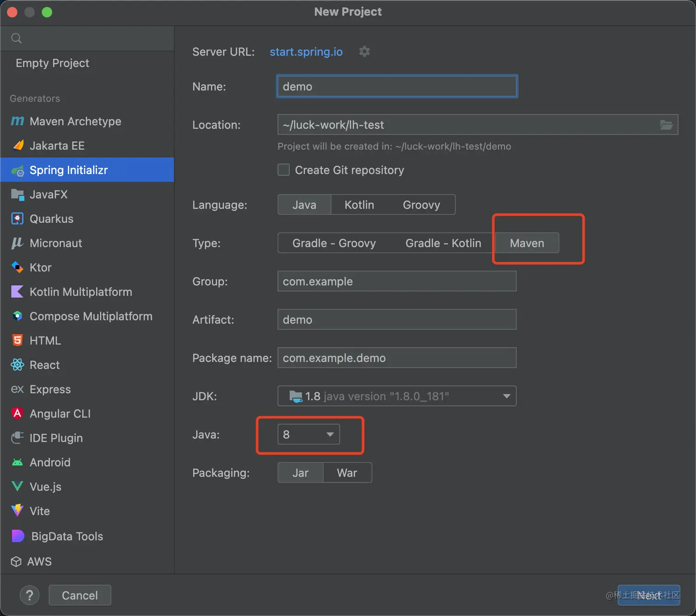Select Quarkus generator

coord(87,219)
